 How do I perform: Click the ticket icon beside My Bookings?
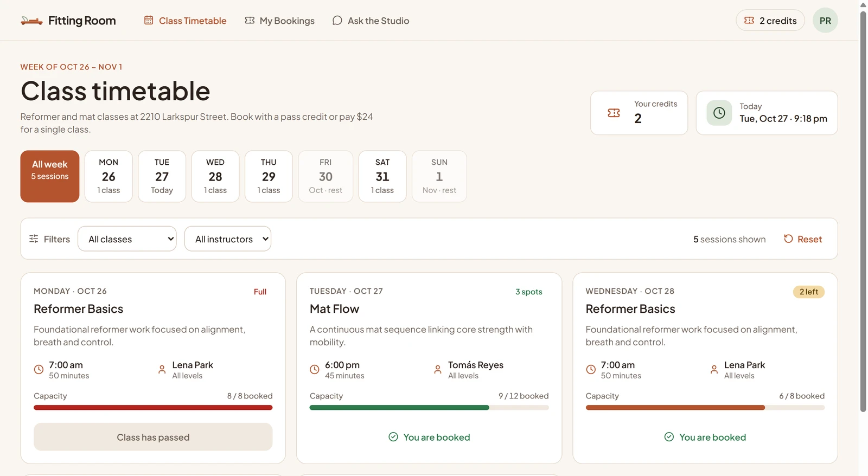250,20
